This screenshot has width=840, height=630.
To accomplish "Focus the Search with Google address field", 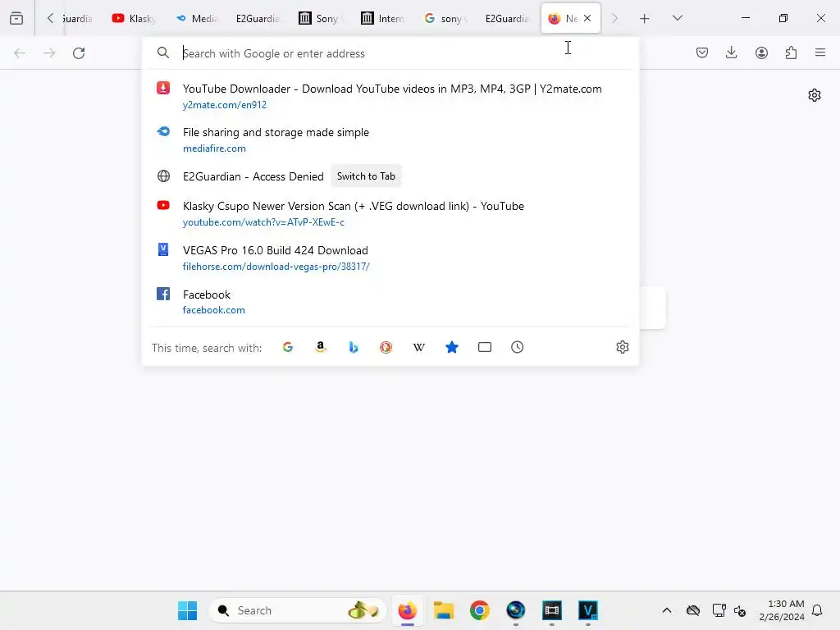I will (x=390, y=53).
